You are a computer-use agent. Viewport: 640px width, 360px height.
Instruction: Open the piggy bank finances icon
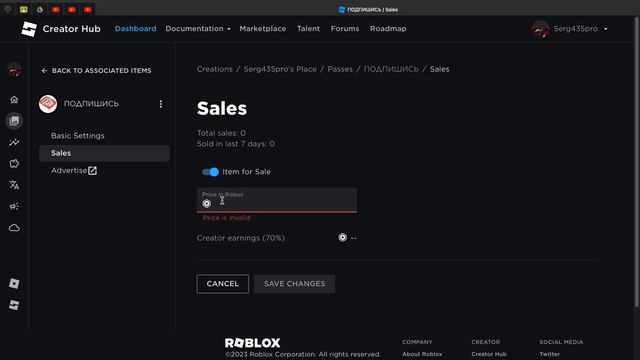coord(14,164)
